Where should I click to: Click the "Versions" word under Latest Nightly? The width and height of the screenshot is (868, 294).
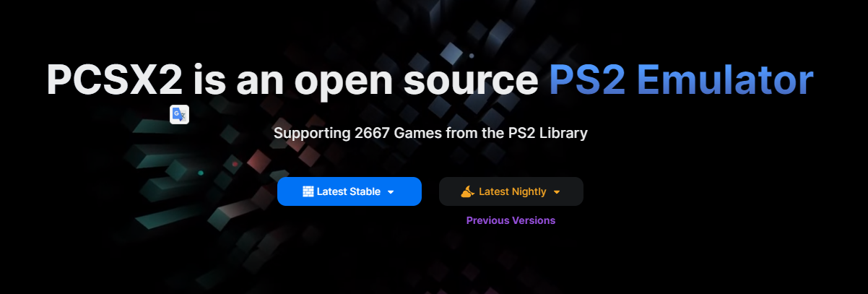pyautogui.click(x=532, y=220)
